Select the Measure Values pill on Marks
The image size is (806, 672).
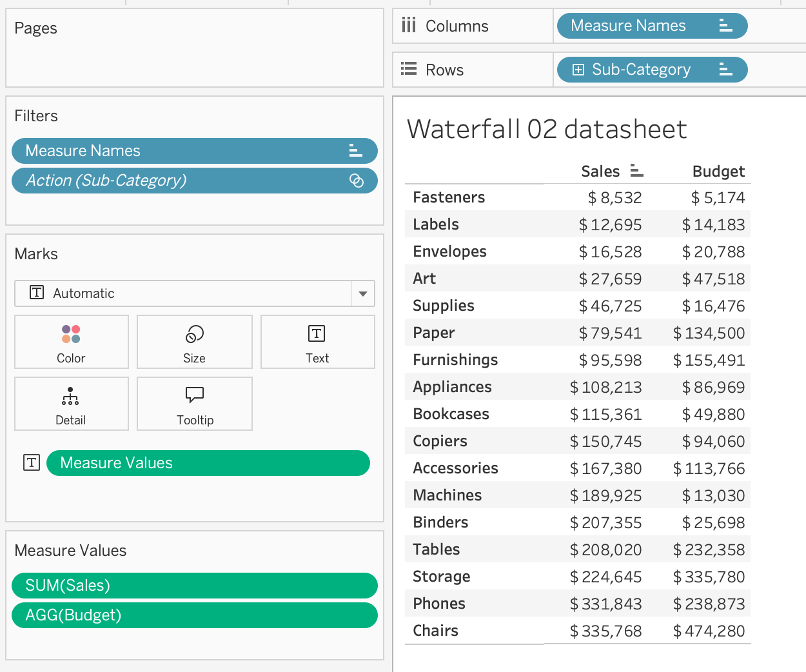pos(208,463)
